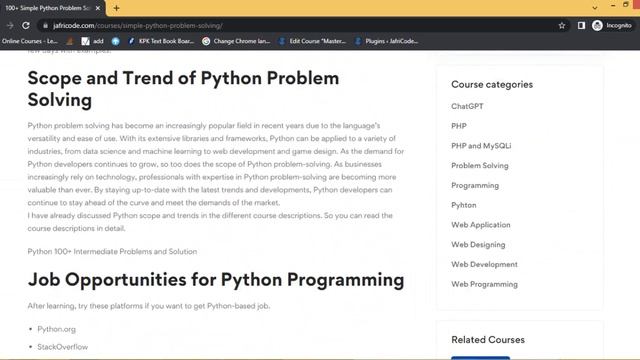Expand the tab search chevron
This screenshot has width=640, height=360.
tap(595, 8)
